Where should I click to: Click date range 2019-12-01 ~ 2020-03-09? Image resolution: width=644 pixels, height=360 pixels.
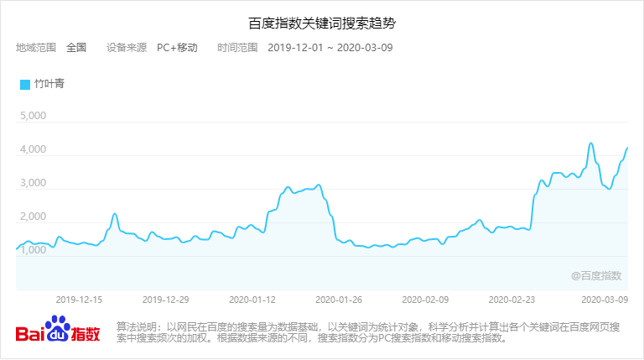tap(330, 48)
